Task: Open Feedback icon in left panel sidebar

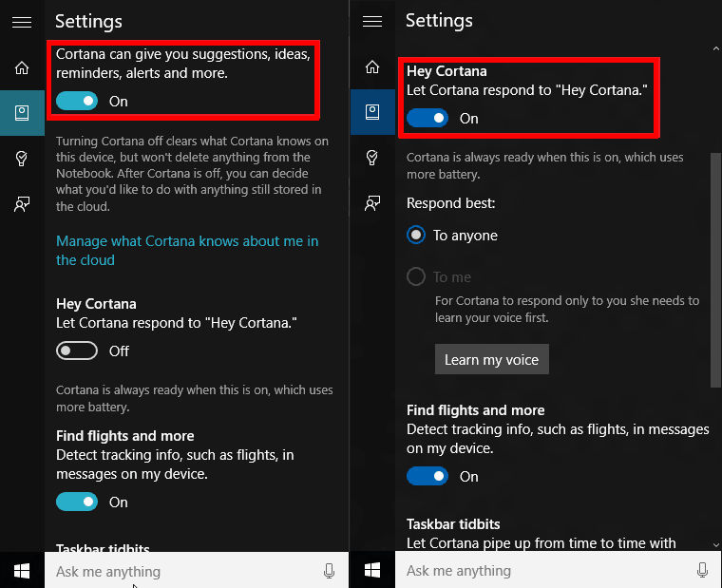Action: [22, 203]
